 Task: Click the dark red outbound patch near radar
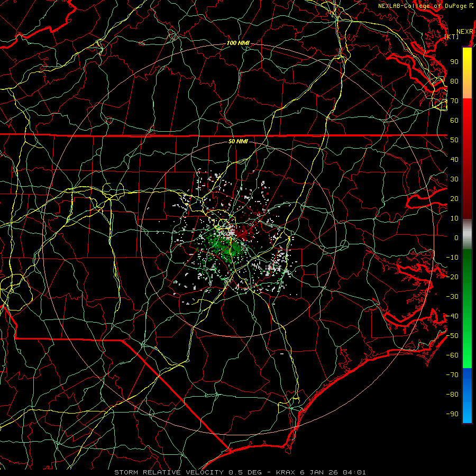point(244,233)
